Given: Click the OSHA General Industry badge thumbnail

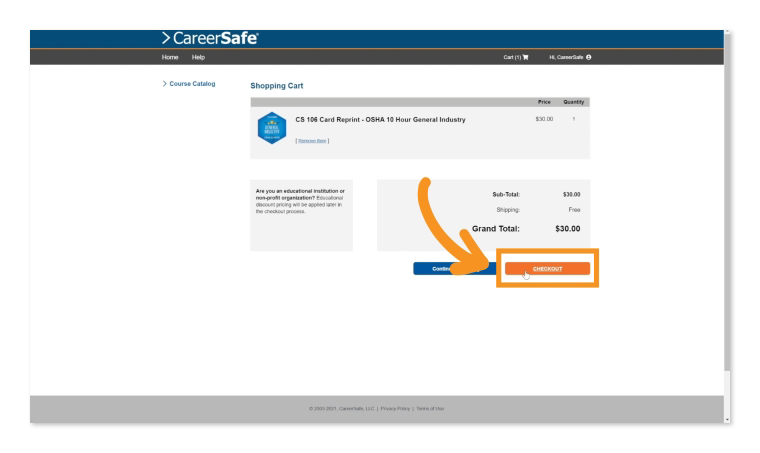Looking at the screenshot, I should pos(272,128).
